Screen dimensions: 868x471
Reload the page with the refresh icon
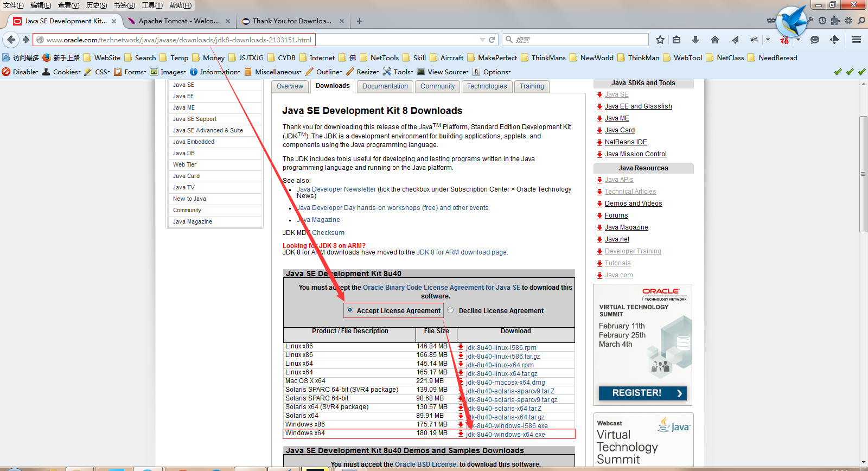pos(492,40)
